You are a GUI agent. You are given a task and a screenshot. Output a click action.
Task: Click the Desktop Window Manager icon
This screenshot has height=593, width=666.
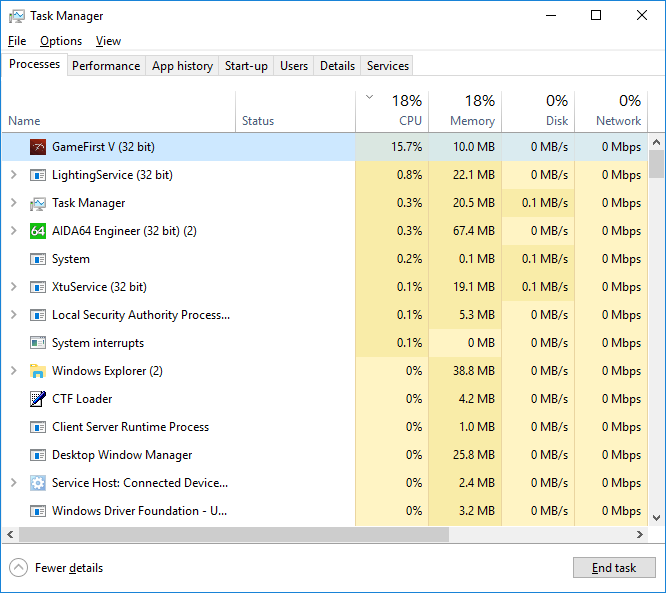tap(38, 455)
